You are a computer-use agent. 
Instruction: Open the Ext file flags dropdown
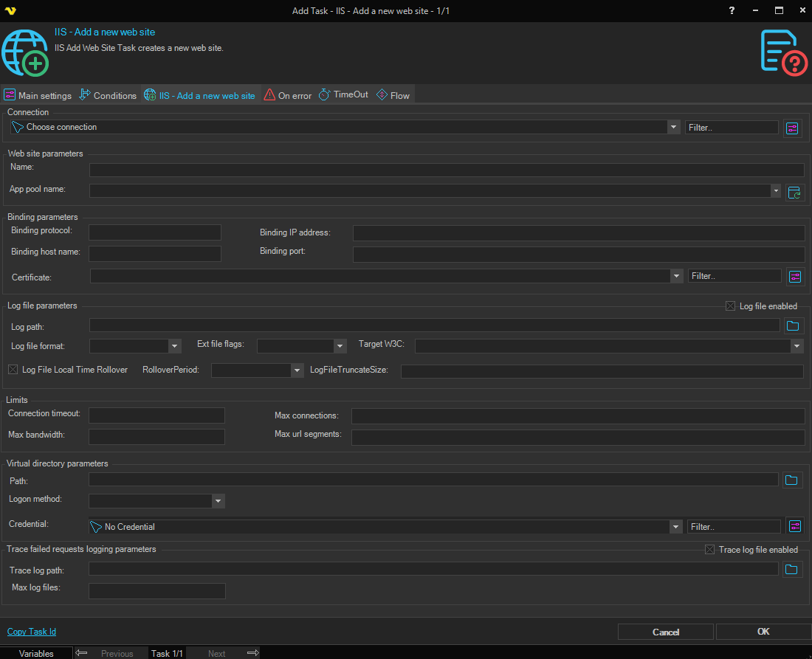click(x=340, y=346)
